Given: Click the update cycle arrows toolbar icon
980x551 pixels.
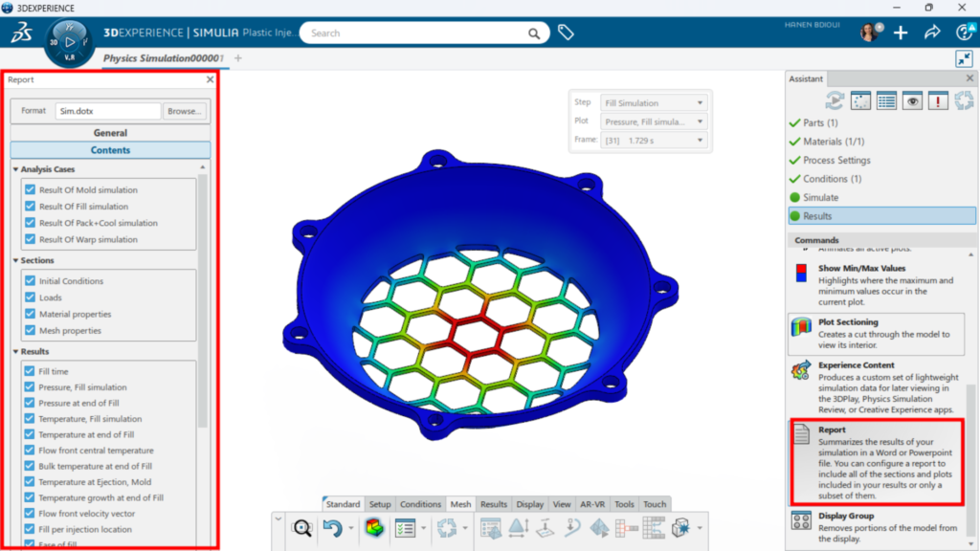Looking at the screenshot, I should click(x=446, y=528).
